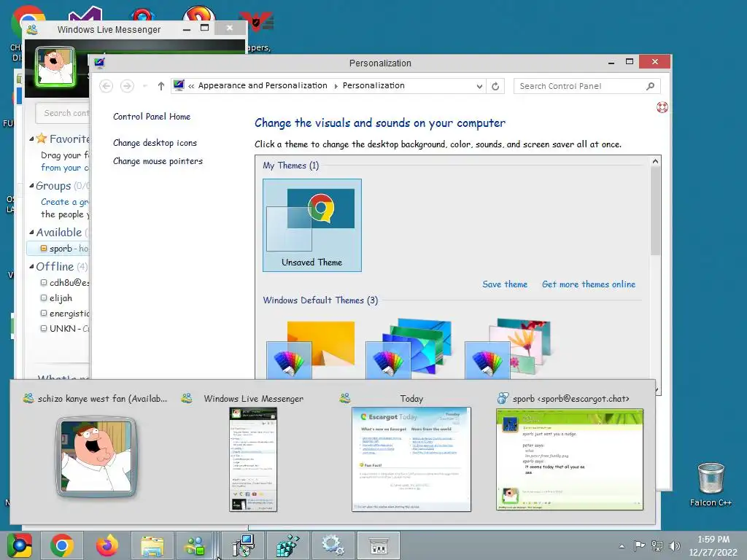Click the Personalization window title icon
This screenshot has width=747, height=560.
click(99, 63)
